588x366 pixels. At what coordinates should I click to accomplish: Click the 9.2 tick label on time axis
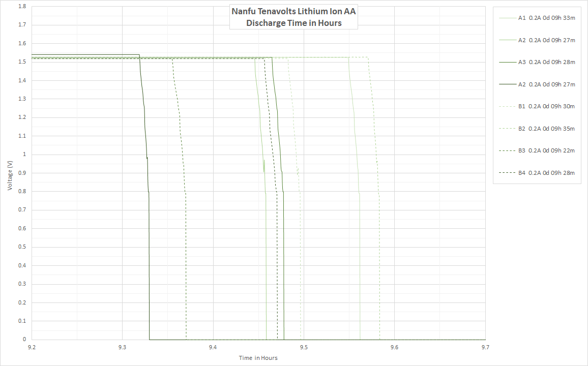click(x=32, y=347)
